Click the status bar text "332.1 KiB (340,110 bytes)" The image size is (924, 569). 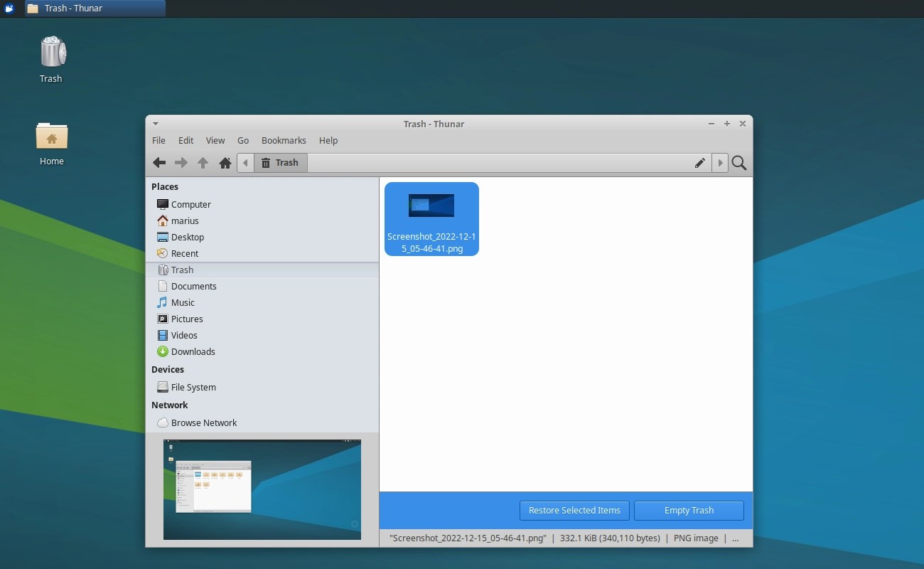(x=610, y=538)
